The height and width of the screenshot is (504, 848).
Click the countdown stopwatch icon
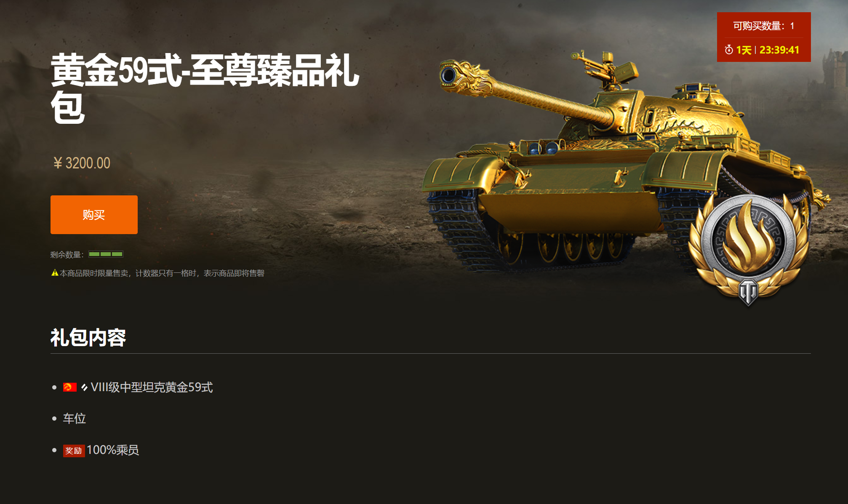(729, 50)
